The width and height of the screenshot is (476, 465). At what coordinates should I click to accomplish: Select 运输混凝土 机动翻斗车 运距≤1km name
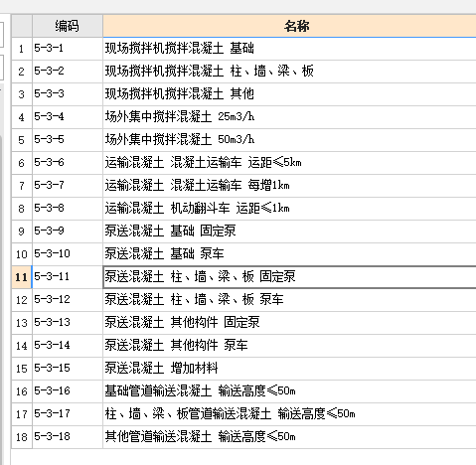(289, 209)
